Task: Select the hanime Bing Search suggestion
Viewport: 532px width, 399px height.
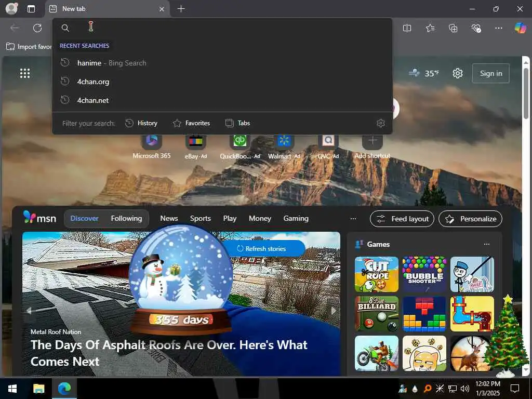Action: (222, 63)
